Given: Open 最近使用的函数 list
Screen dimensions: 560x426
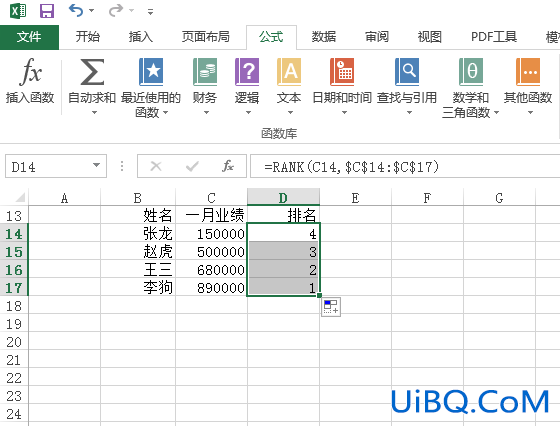Looking at the screenshot, I should 151,87.
